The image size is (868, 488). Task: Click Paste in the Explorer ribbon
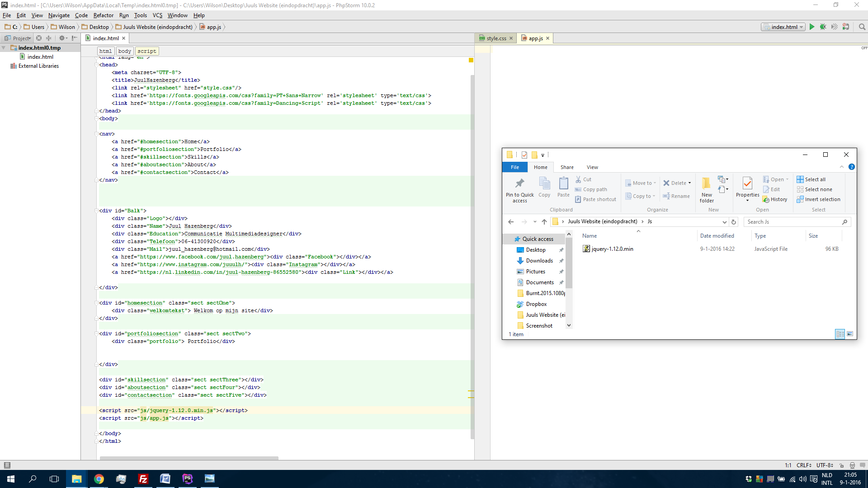click(563, 187)
